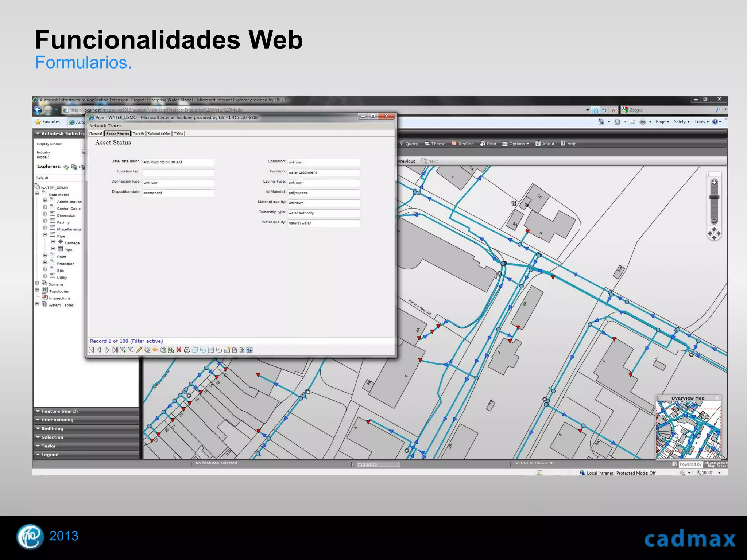Viewport: 747px width, 560px height.
Task: Go to first record in Pipe form
Action: pos(91,350)
